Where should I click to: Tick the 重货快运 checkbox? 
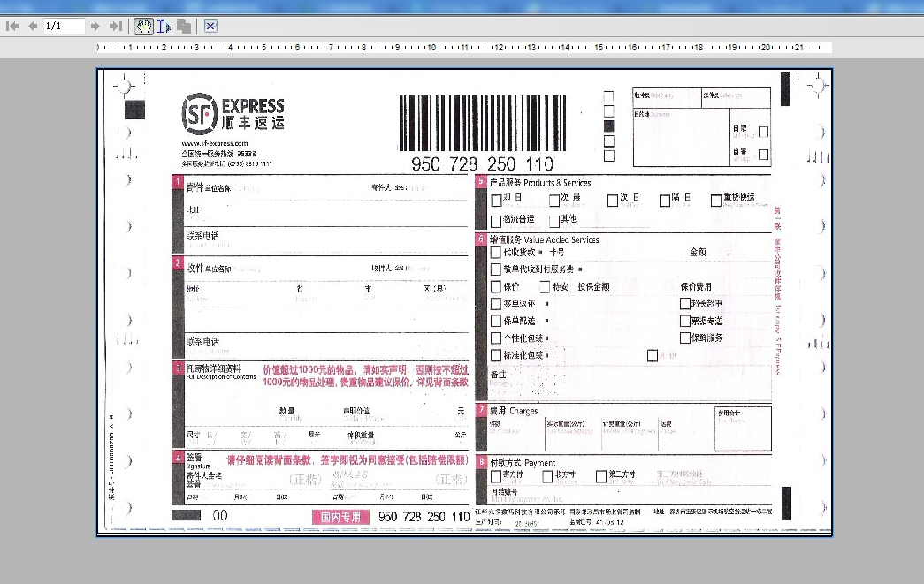(x=716, y=201)
